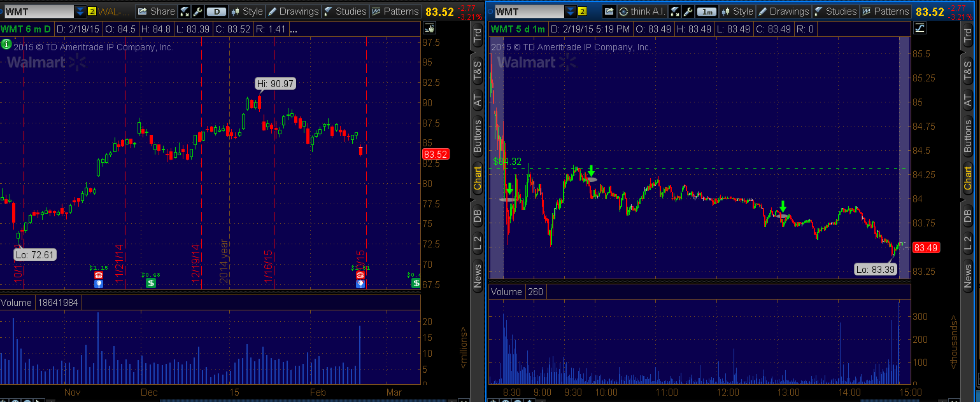This screenshot has height=402, width=980.
Task: Click yellow link number 2 on left chart
Action: (x=92, y=11)
